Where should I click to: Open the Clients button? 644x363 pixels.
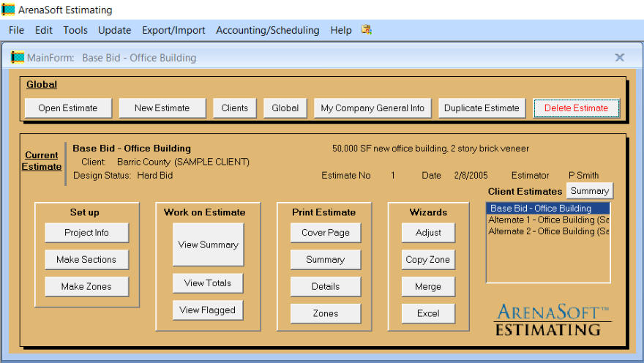click(234, 108)
